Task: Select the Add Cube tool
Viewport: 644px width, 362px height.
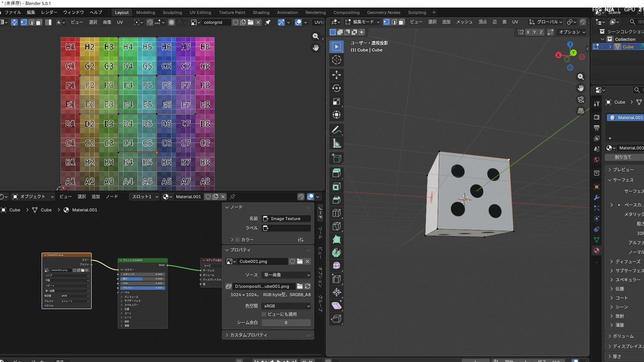Action: [336, 158]
